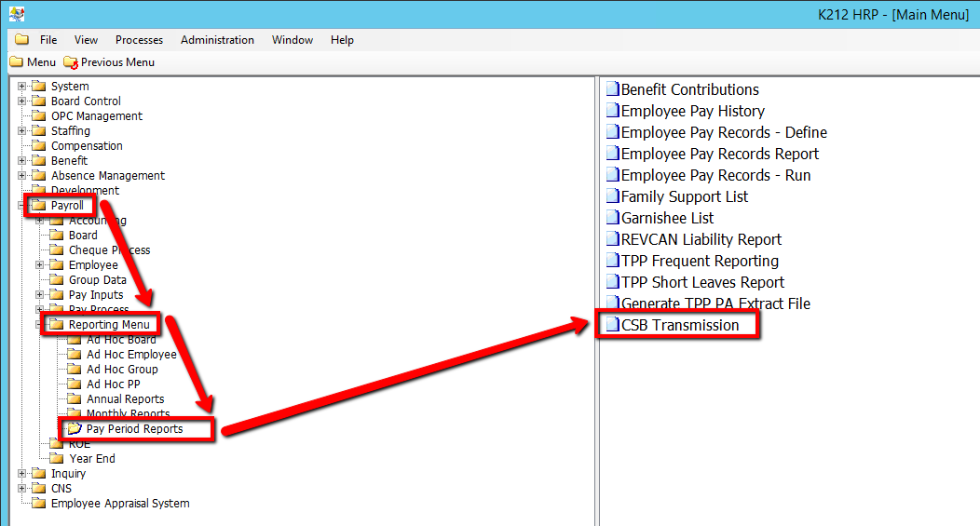The image size is (980, 526).
Task: Expand the Staffing tree node
Action: click(x=21, y=131)
